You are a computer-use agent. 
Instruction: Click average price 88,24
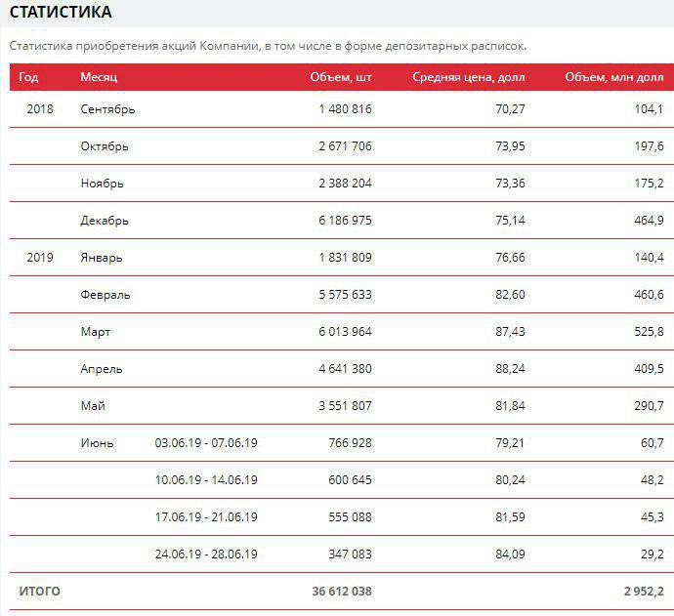tap(510, 369)
